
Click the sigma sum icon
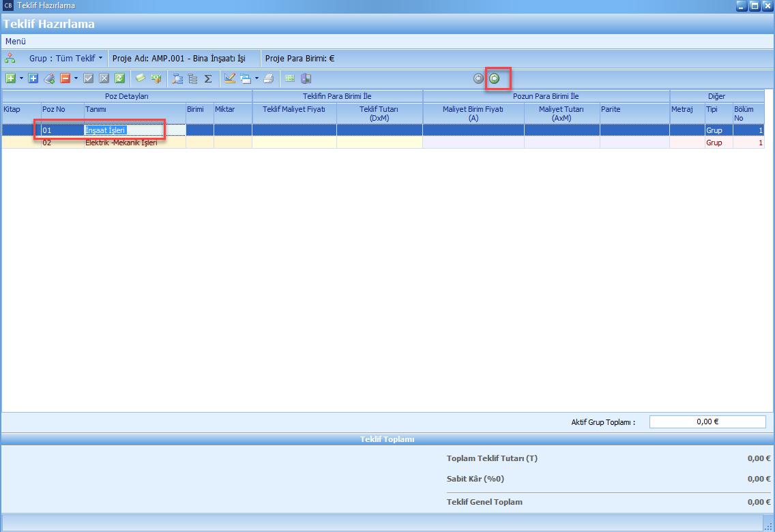208,78
